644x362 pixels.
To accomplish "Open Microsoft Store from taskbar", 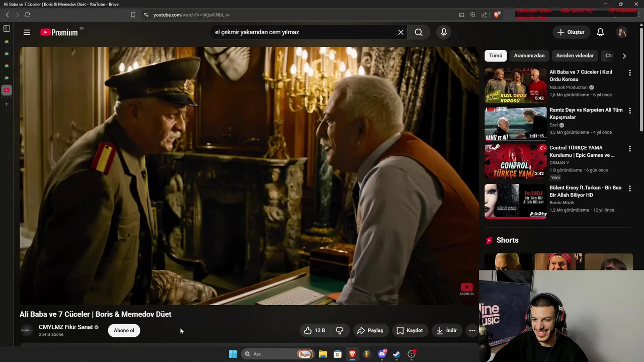I will click(338, 354).
